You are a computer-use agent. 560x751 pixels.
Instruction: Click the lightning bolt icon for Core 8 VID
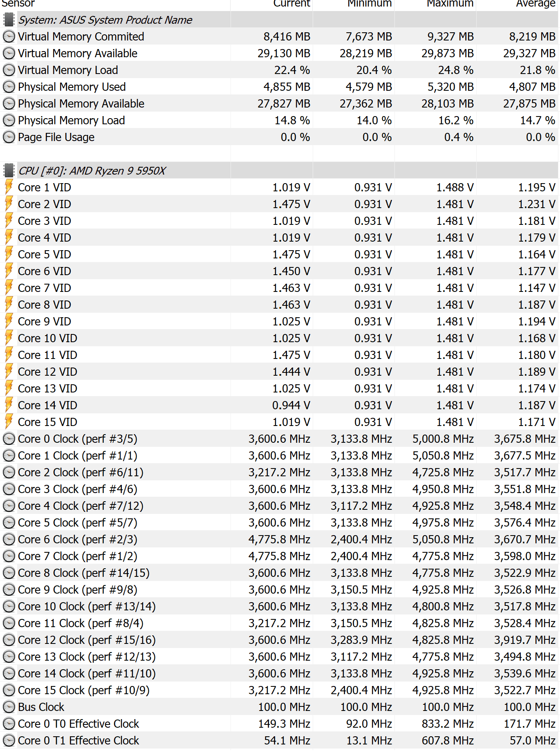9,305
